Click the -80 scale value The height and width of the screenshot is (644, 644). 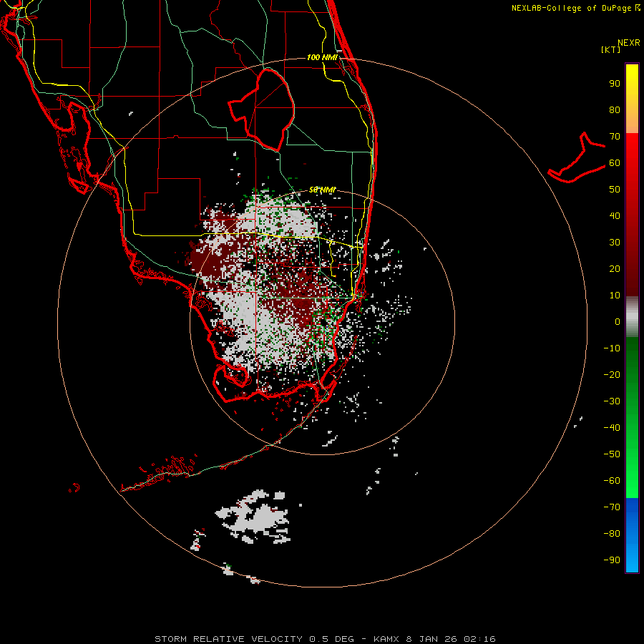[612, 534]
